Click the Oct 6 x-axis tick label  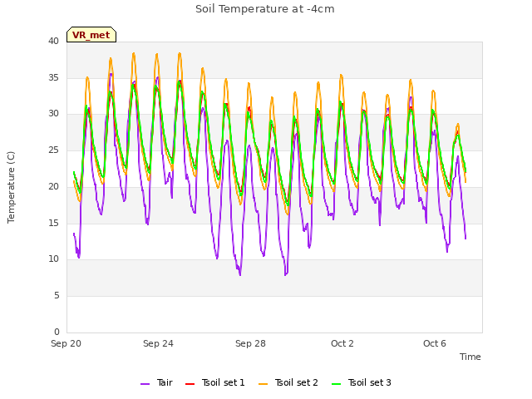(435, 343)
